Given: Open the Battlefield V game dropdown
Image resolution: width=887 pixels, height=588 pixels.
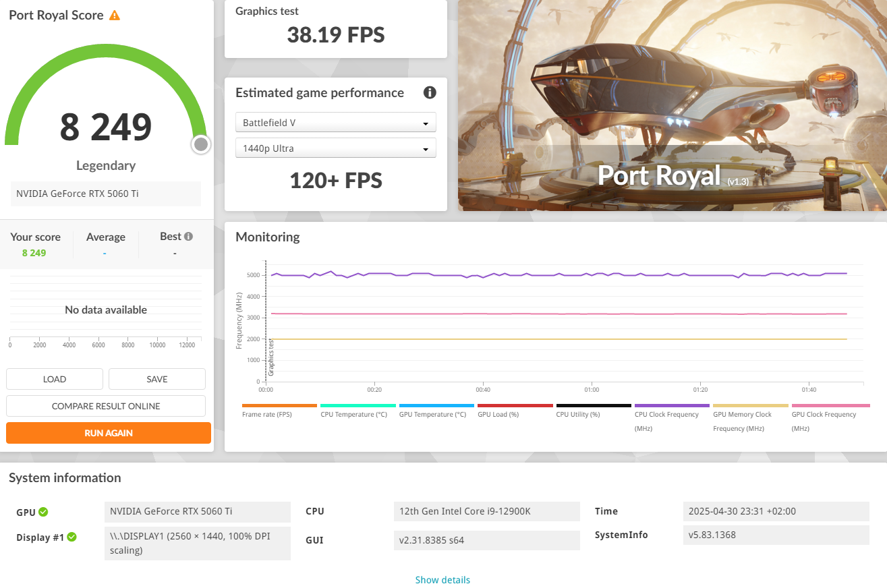Looking at the screenshot, I should (336, 123).
